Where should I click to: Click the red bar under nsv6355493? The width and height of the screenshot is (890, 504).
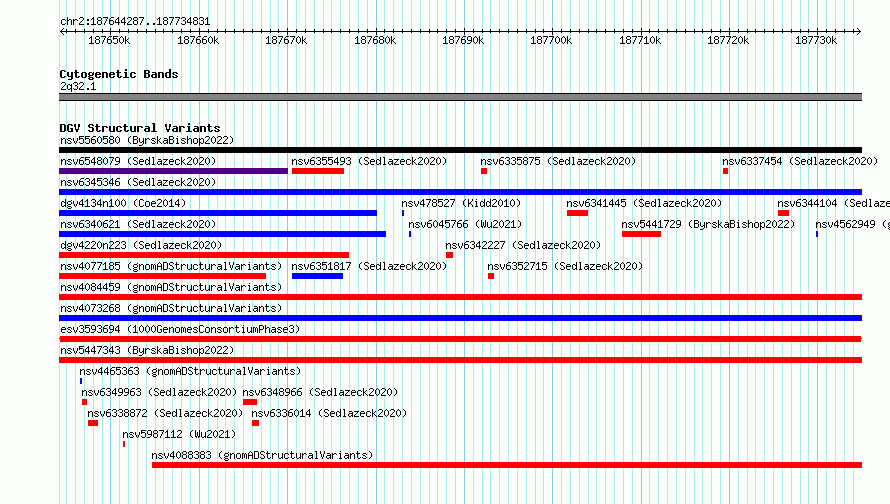(x=318, y=171)
